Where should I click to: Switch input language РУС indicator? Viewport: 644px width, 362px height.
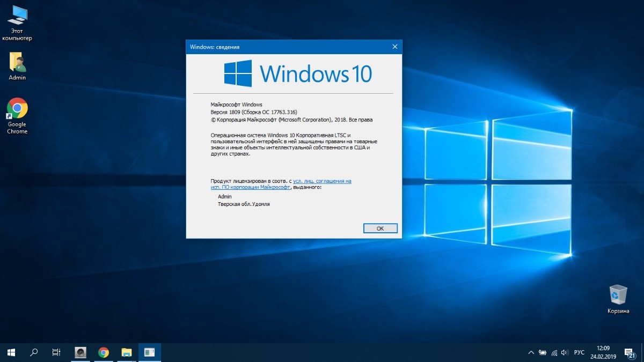click(579, 353)
